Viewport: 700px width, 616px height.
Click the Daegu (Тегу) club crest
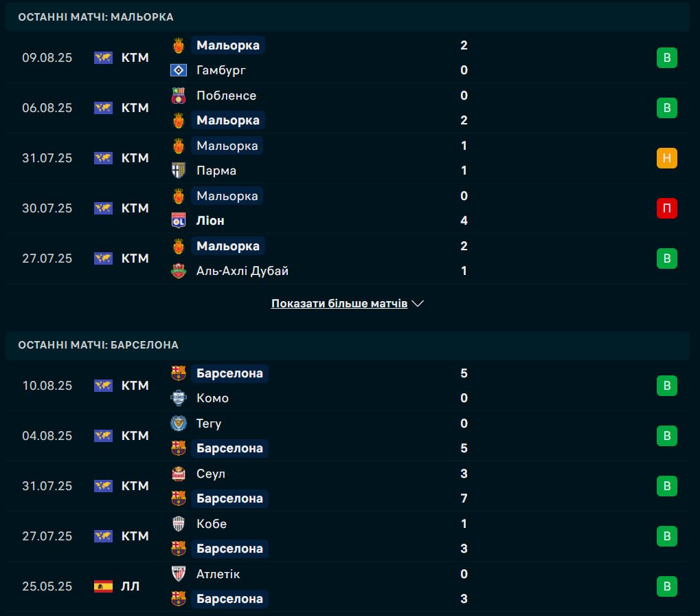point(179,423)
